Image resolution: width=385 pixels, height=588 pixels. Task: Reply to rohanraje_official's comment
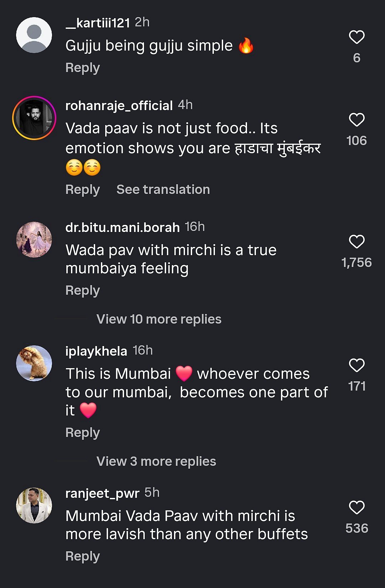[83, 190]
